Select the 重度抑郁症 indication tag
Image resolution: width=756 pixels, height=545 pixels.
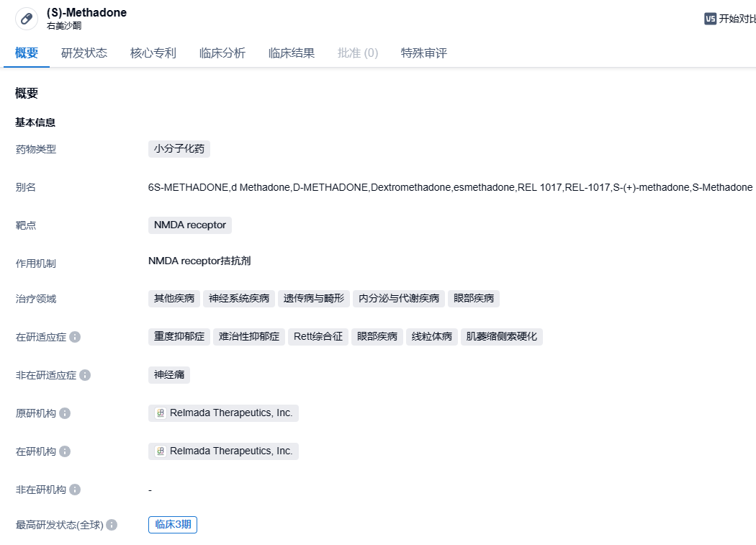point(179,337)
